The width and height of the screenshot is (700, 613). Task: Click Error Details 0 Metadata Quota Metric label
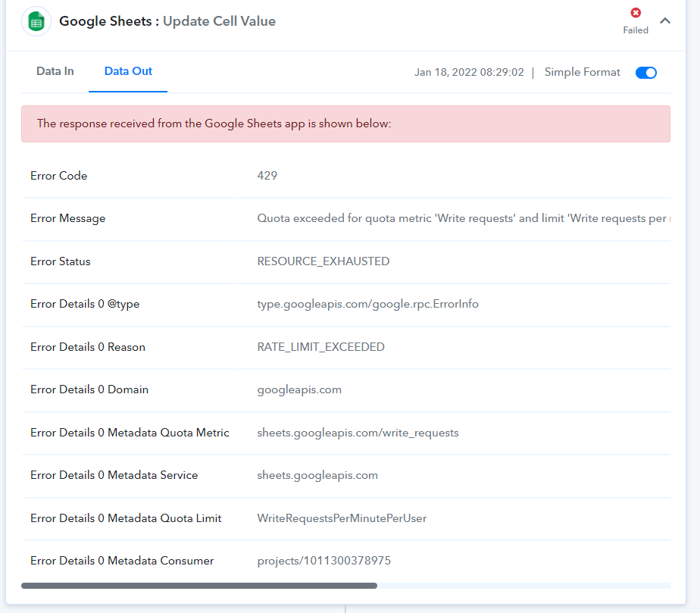point(130,433)
